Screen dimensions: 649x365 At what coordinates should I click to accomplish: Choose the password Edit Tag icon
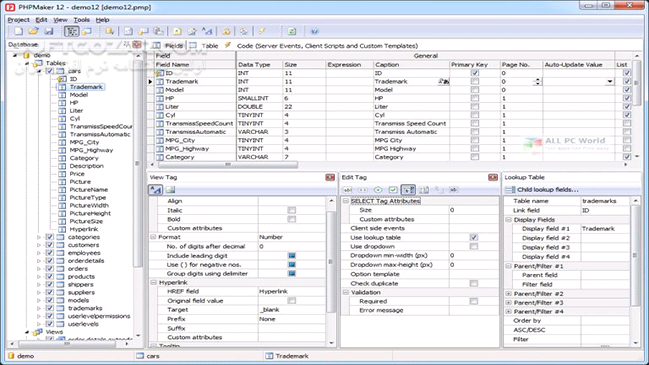point(363,190)
